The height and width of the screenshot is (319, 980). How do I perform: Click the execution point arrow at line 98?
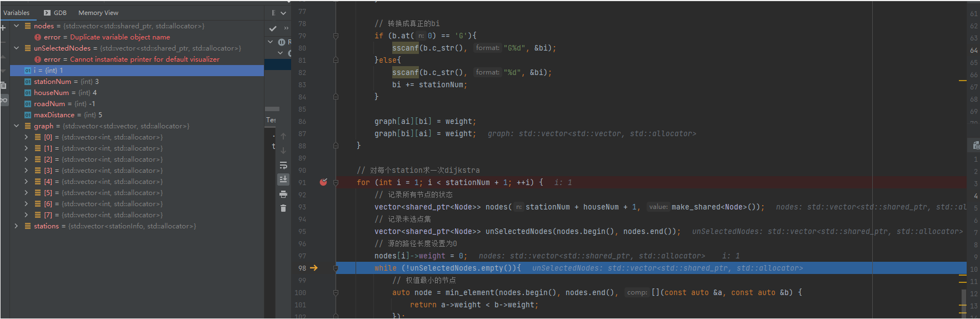(314, 268)
